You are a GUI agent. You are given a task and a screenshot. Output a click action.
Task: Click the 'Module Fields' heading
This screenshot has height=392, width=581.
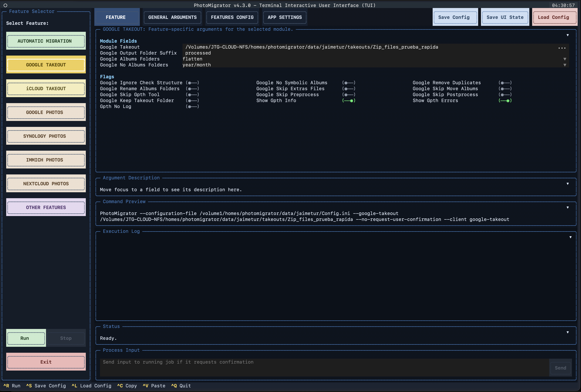click(118, 41)
